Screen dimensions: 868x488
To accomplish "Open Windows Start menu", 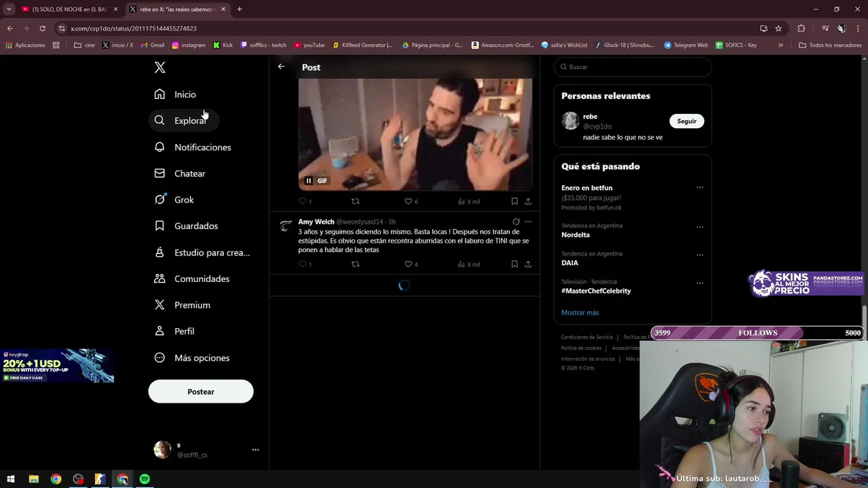I will [x=11, y=479].
